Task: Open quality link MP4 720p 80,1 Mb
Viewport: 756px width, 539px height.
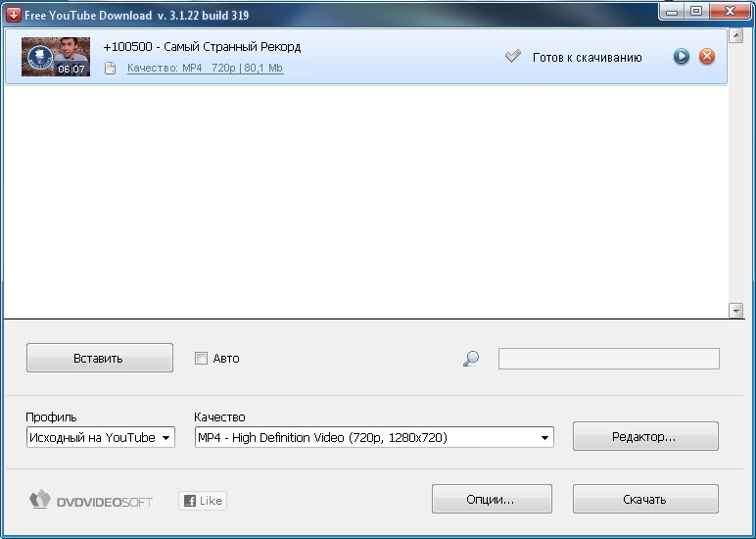Action: (205, 69)
